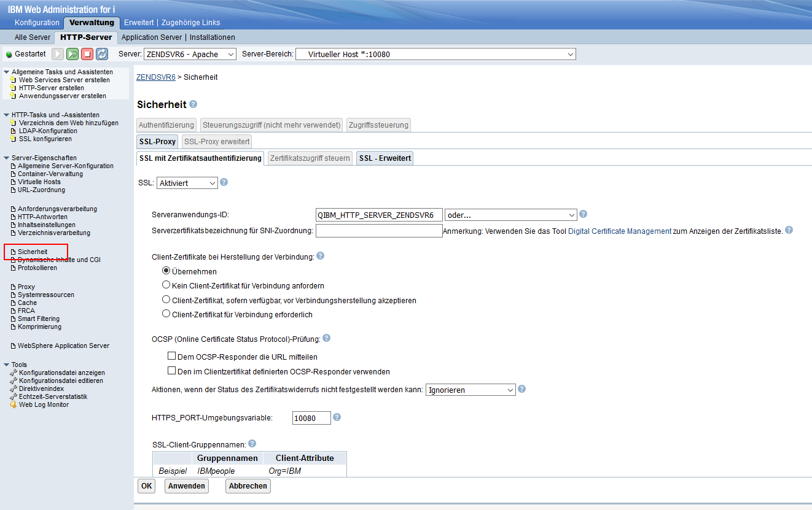Image resolution: width=812 pixels, height=510 pixels.
Task: Check 'Den im Clientzertifikat definierten OCSP-Responder verwenden'
Action: 172,371
